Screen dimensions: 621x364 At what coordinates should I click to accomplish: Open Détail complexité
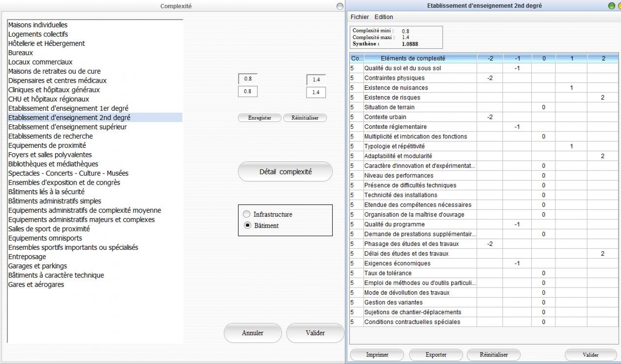click(285, 171)
